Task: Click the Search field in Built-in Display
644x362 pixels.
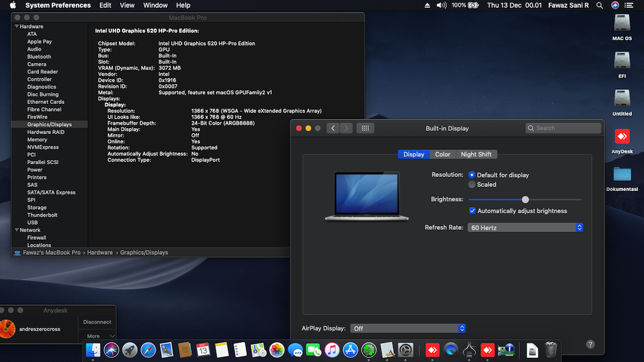Action: point(563,128)
